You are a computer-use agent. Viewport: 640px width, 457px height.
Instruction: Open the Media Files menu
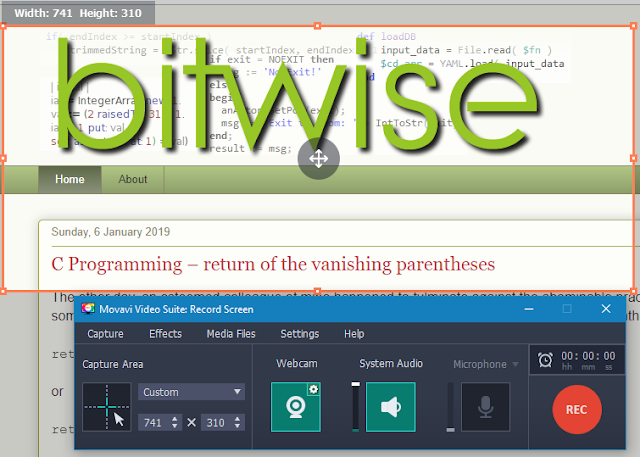(x=231, y=334)
